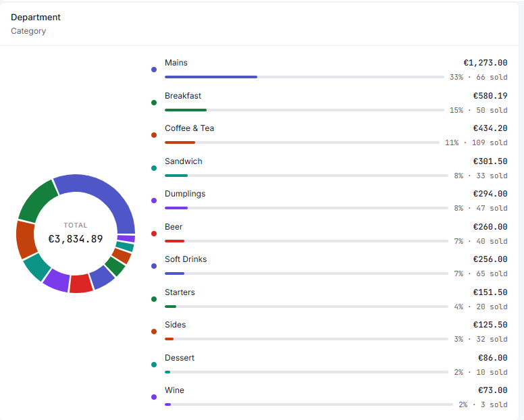The width and height of the screenshot is (524, 420).
Task: Click the Sides orange legend dot
Action: pos(154,332)
